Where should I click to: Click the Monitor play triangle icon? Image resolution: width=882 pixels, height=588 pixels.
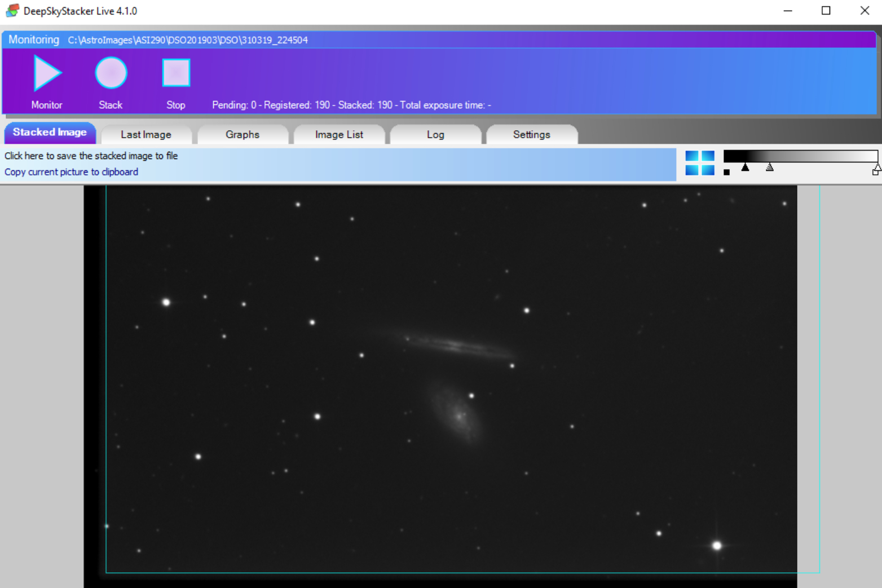[47, 73]
